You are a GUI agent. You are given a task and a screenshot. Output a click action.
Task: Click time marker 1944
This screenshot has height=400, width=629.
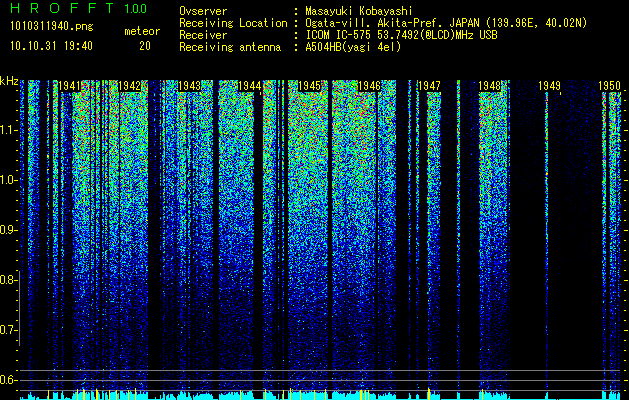tap(250, 86)
